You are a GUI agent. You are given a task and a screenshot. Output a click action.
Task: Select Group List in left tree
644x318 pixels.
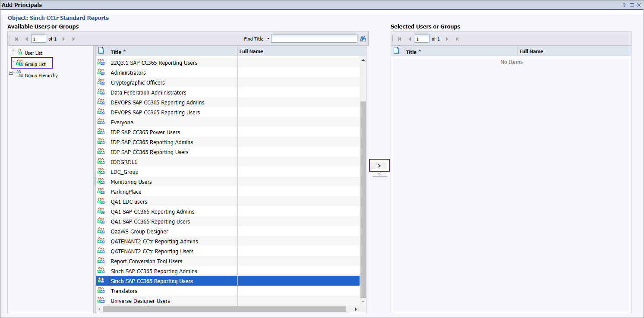pyautogui.click(x=35, y=64)
